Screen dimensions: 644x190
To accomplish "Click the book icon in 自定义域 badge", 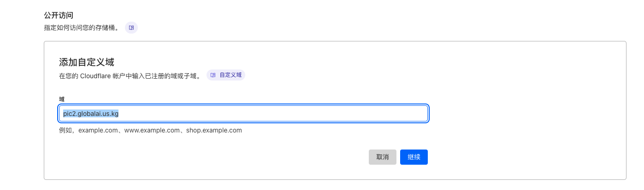I will 213,75.
